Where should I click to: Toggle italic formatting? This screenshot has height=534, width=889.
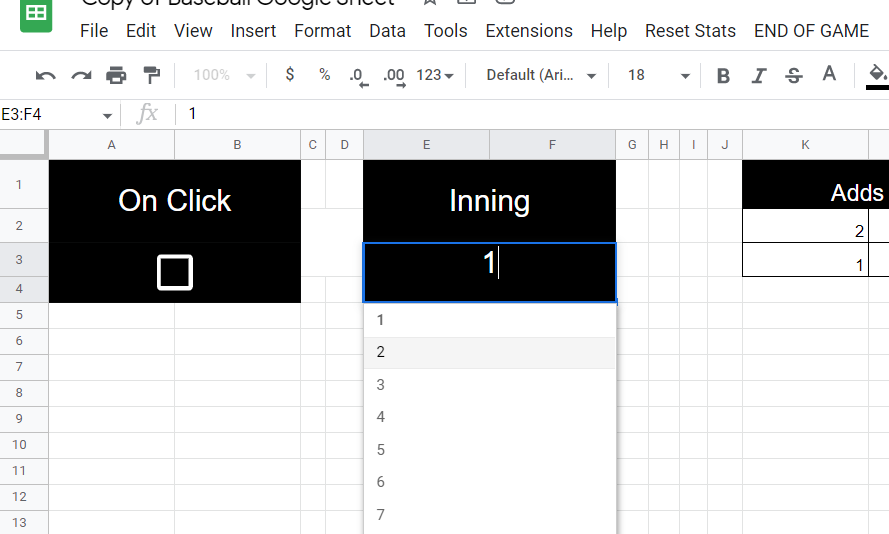click(x=759, y=75)
